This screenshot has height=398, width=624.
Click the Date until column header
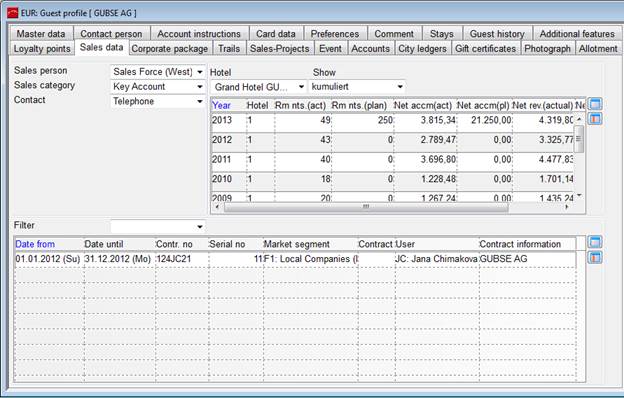pos(119,244)
